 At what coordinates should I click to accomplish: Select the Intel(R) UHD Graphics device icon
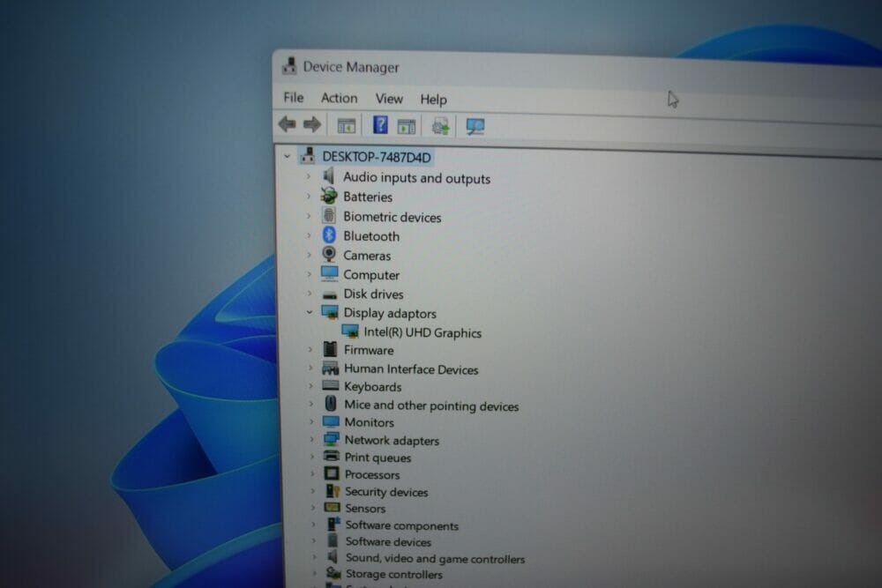[x=350, y=331]
